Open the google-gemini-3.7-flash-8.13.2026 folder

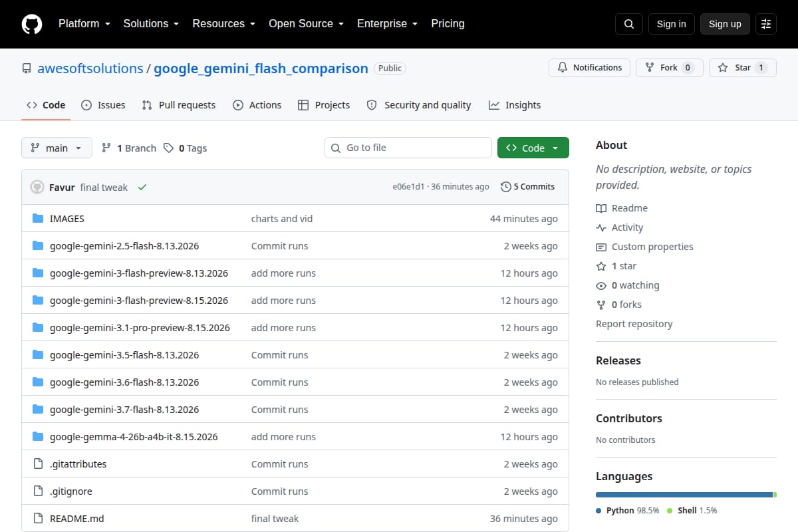click(x=124, y=410)
